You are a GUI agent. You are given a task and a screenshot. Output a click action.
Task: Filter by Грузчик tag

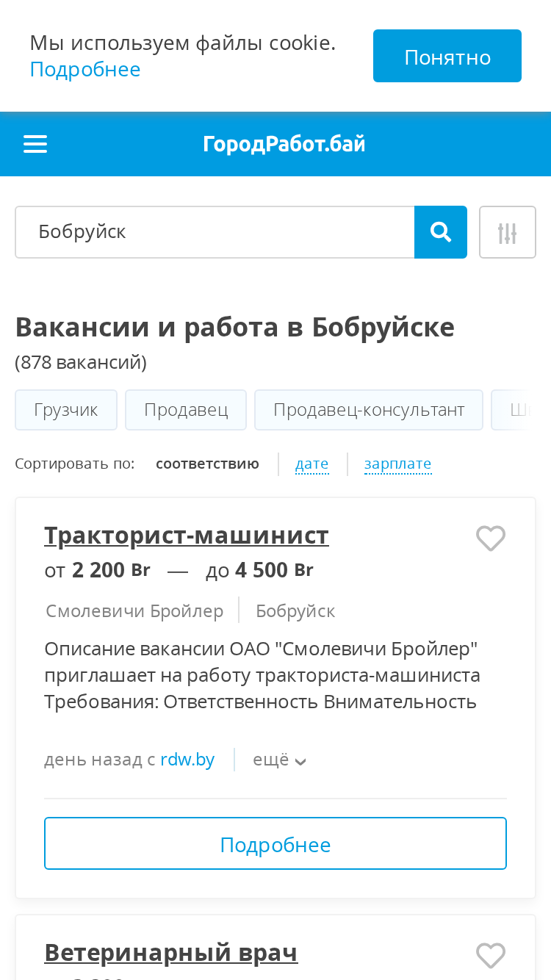[x=66, y=410]
